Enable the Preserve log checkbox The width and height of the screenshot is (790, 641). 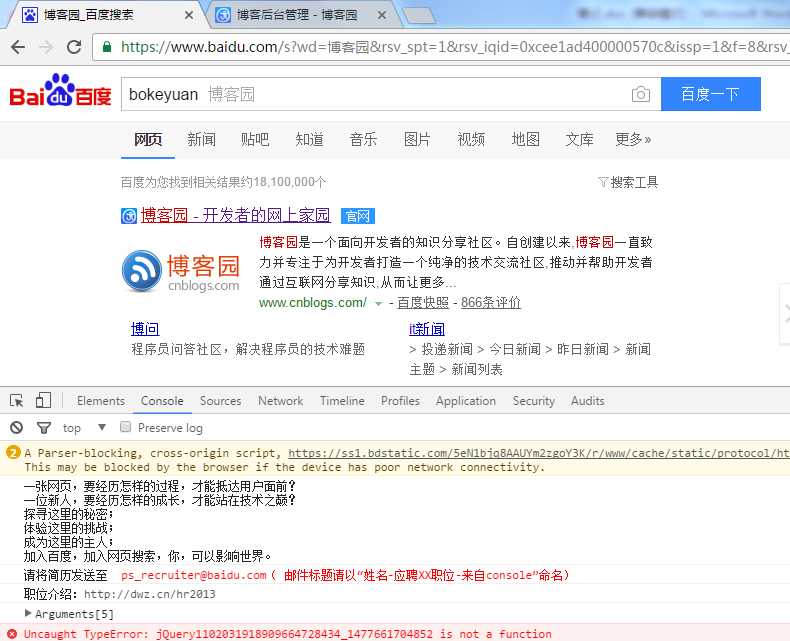[125, 427]
